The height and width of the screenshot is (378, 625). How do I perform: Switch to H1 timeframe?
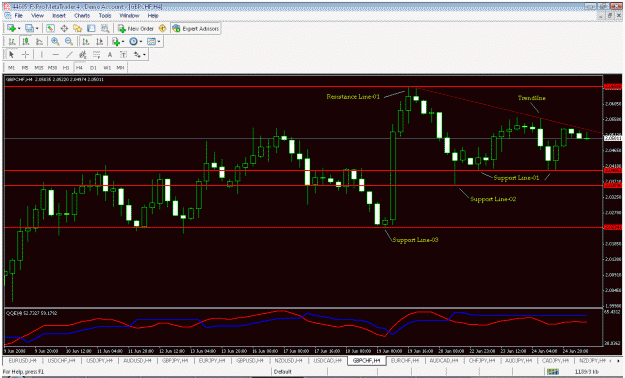[x=66, y=68]
